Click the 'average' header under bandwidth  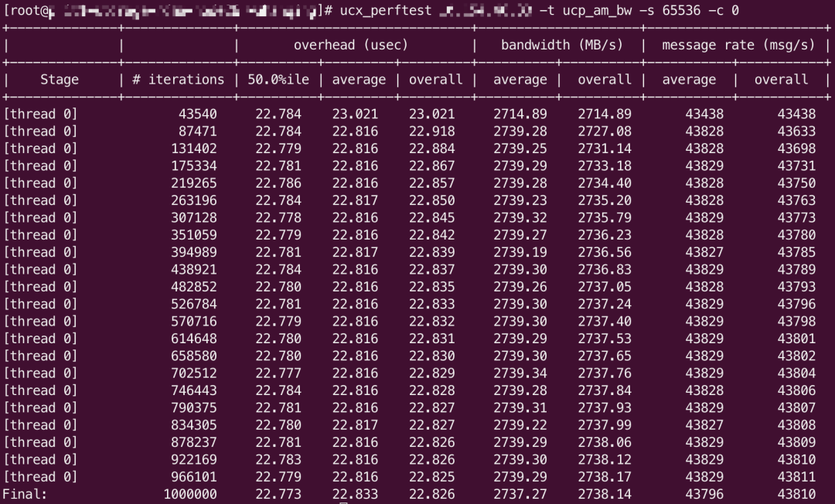point(520,80)
